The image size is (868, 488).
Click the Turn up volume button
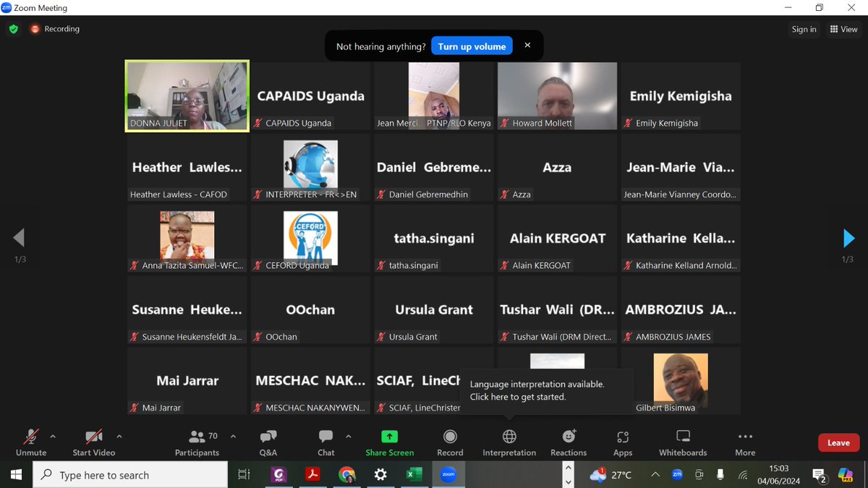point(472,45)
